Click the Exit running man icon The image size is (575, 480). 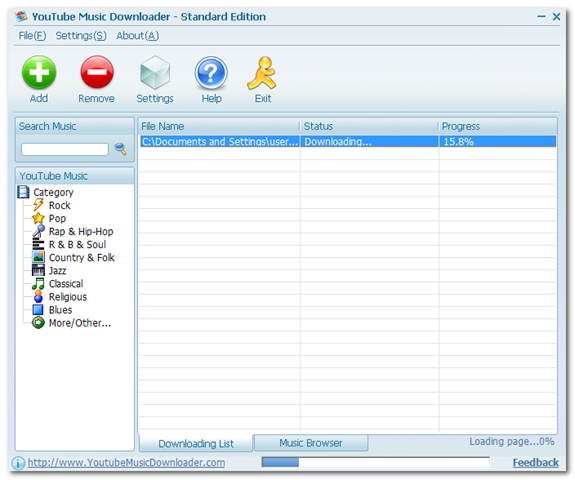[x=262, y=73]
